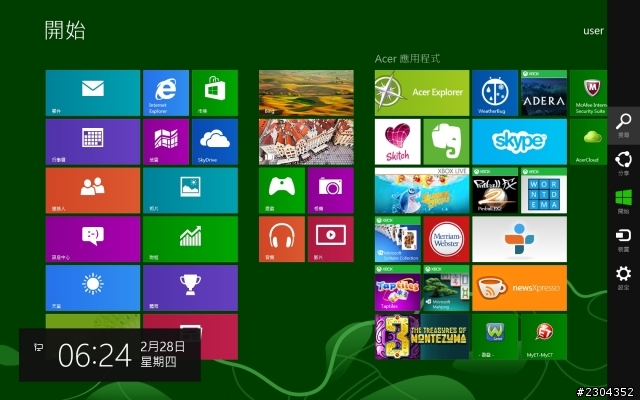Open the Travel tile with red rooftops

[x=306, y=142]
